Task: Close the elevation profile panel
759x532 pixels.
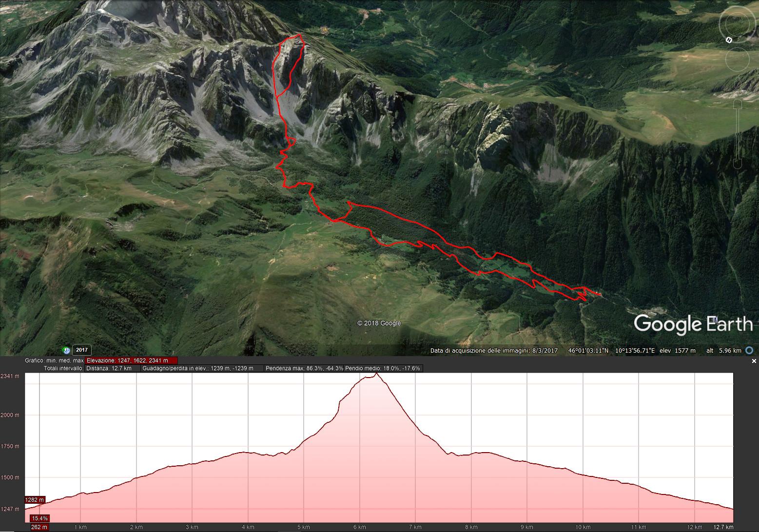Action: coord(754,361)
